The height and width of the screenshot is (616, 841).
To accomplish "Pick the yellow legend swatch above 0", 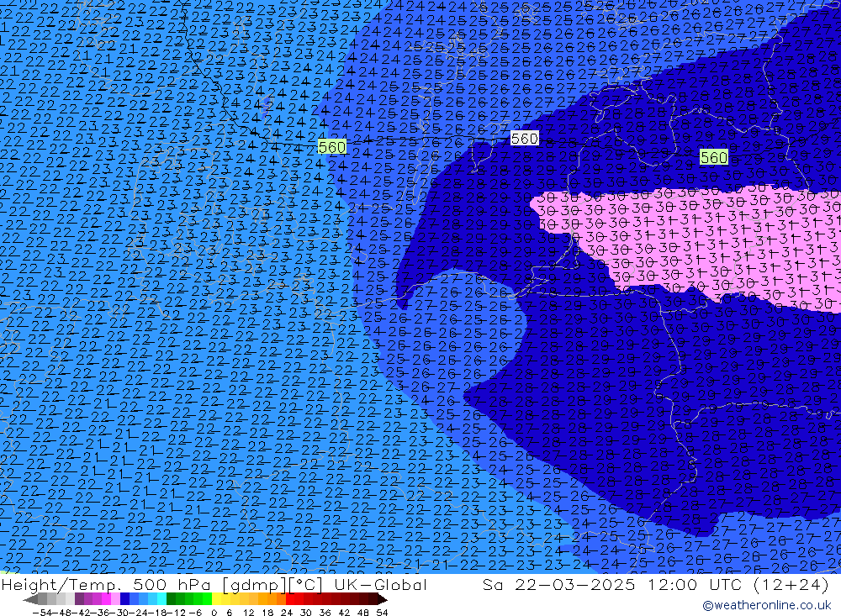I will [x=217, y=599].
